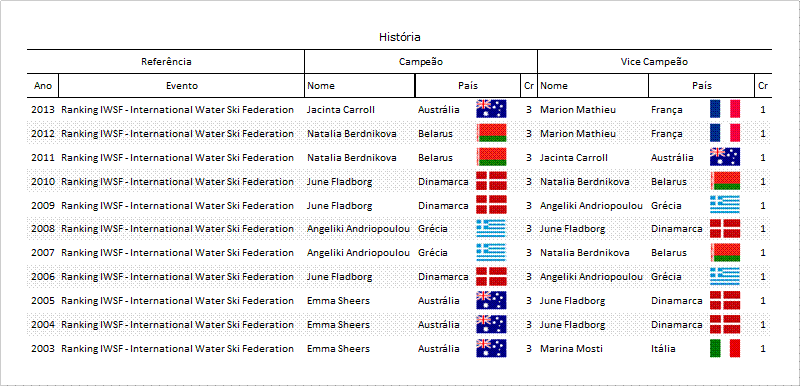Click the Australia flag in the 2011 vice champion row
The width and height of the screenshot is (800, 387).
(x=724, y=157)
